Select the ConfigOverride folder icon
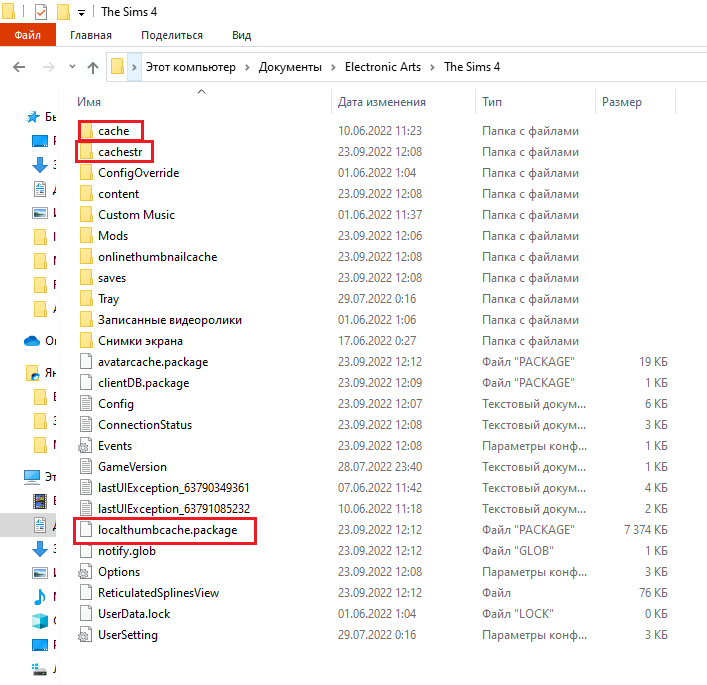 coord(87,173)
